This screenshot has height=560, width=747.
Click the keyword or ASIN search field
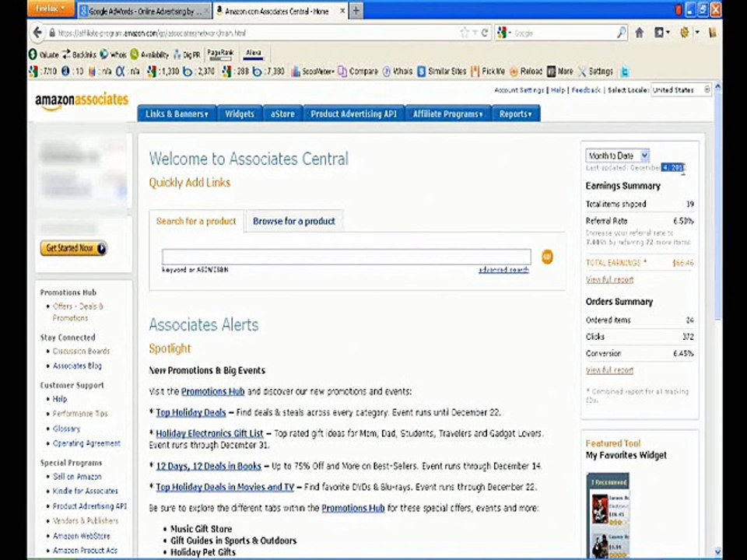point(346,257)
